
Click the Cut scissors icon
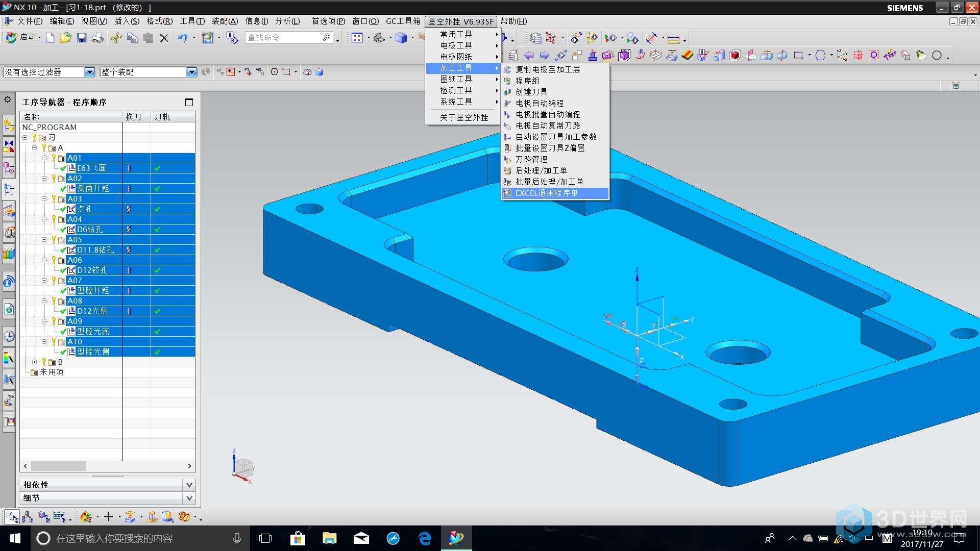coord(116,38)
